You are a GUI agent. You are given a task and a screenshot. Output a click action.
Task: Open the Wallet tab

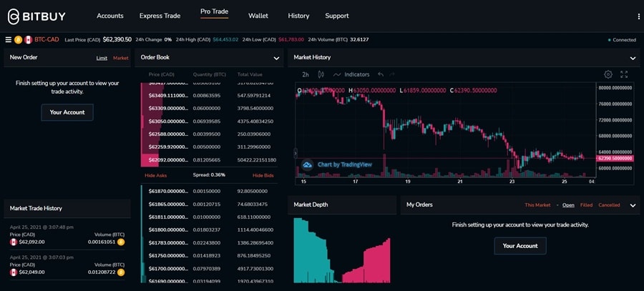point(258,16)
